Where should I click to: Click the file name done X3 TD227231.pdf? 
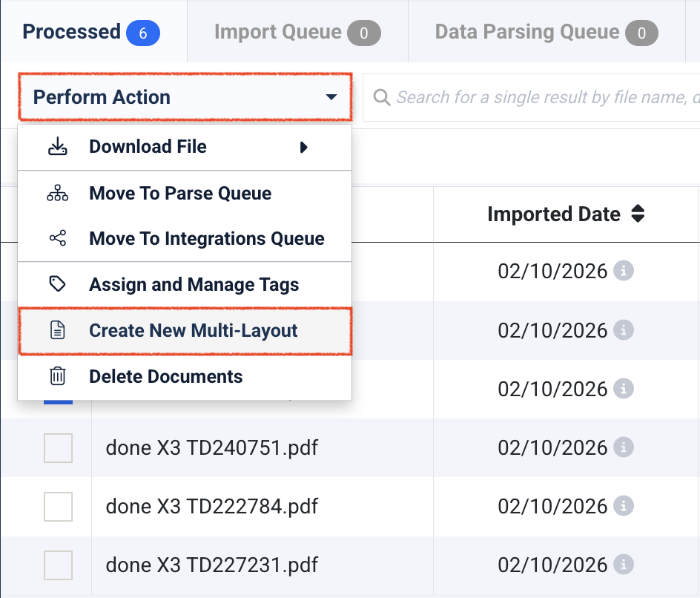click(x=212, y=565)
